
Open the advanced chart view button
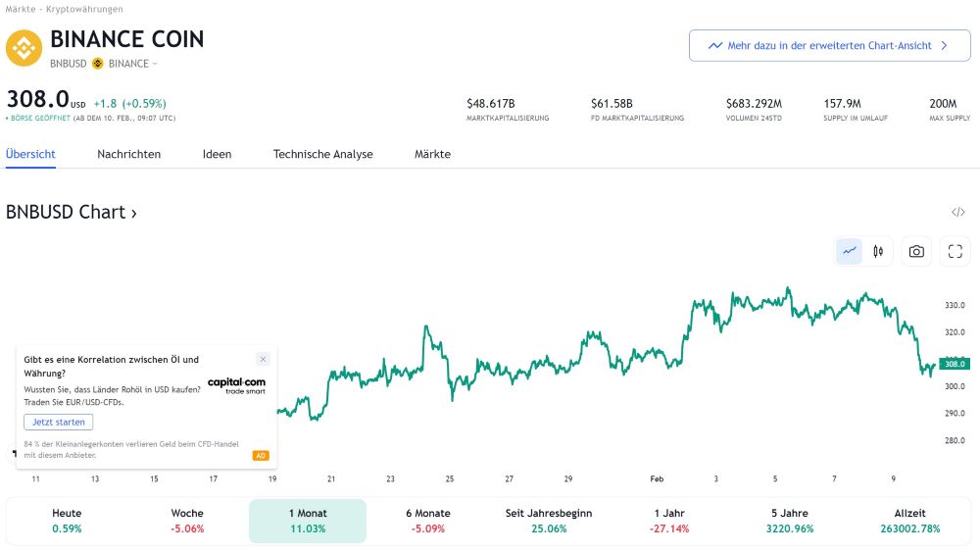[x=829, y=46]
